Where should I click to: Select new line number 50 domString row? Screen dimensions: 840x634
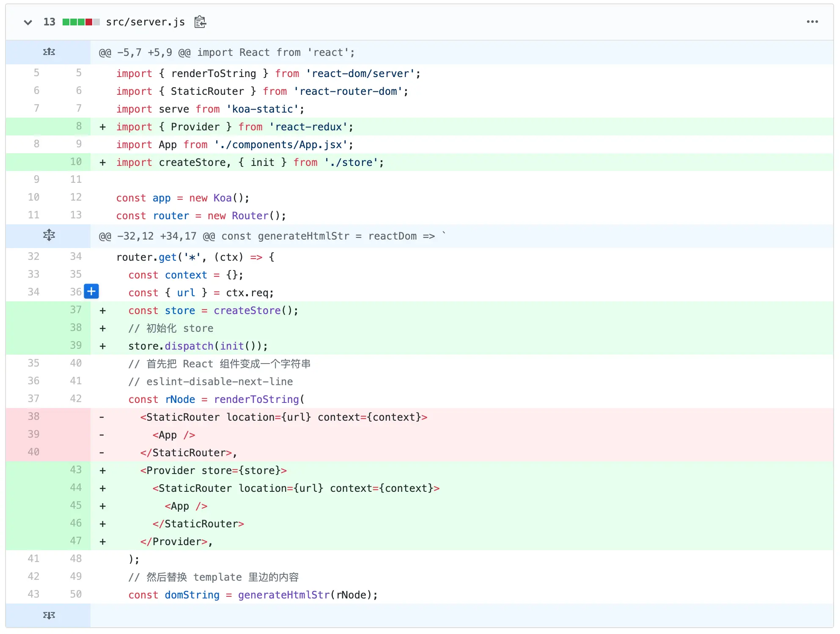pos(76,594)
